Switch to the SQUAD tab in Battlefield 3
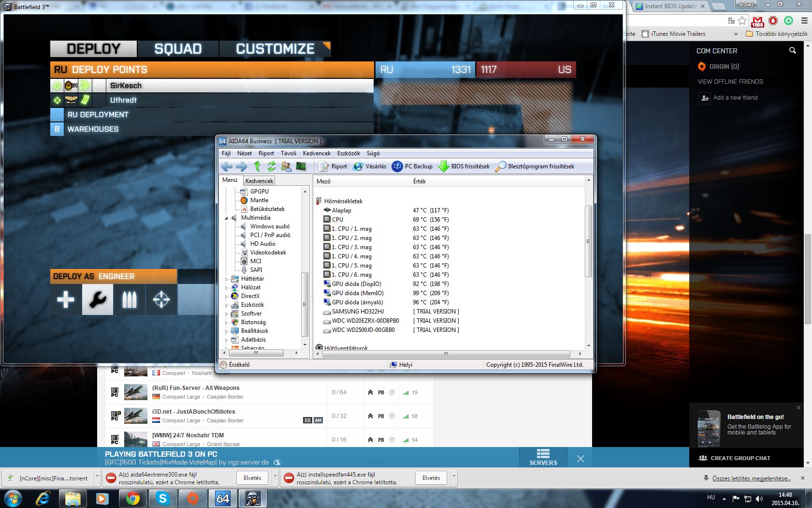This screenshot has width=812, height=508. [178, 49]
